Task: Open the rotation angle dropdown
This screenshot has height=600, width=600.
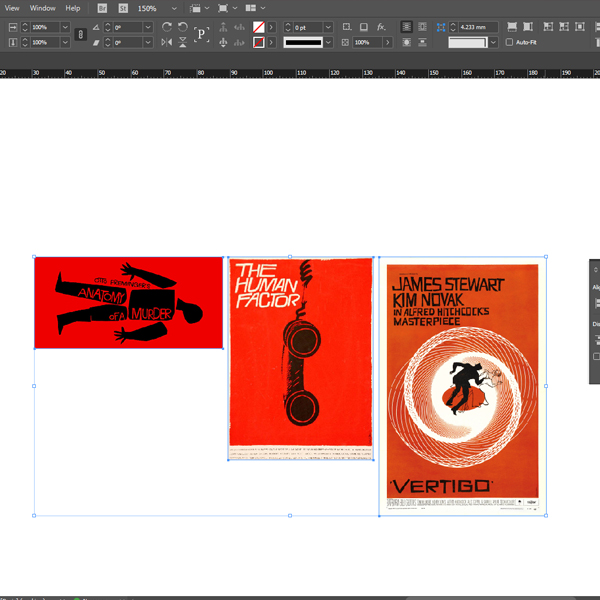Action: click(149, 27)
